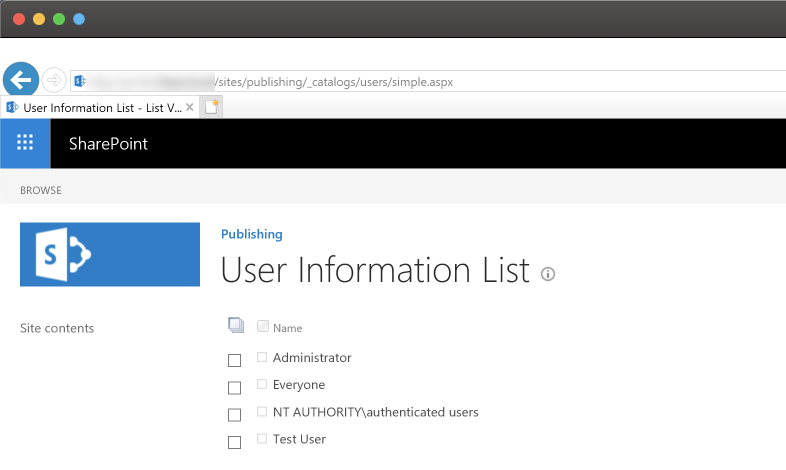Tick the row checkbox for Administrator
The height and width of the screenshot is (470, 786).
tap(234, 360)
